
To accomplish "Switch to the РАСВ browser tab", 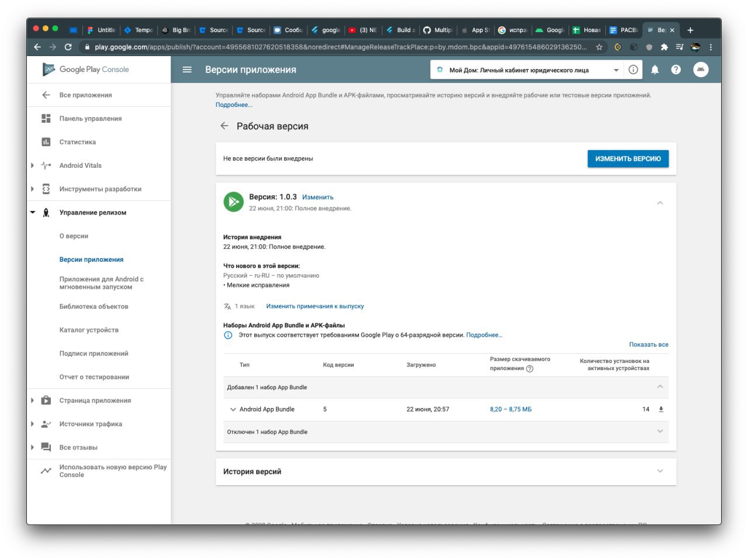I will pyautogui.click(x=624, y=30).
